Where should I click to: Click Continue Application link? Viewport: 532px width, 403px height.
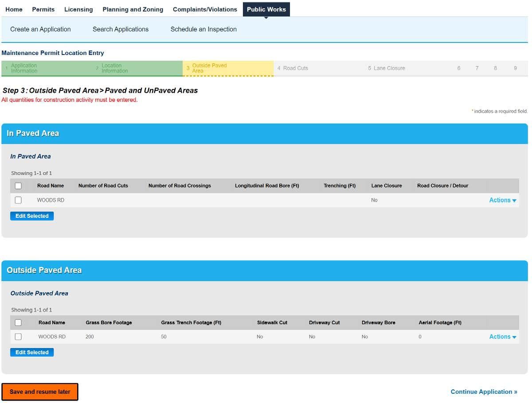pos(484,392)
